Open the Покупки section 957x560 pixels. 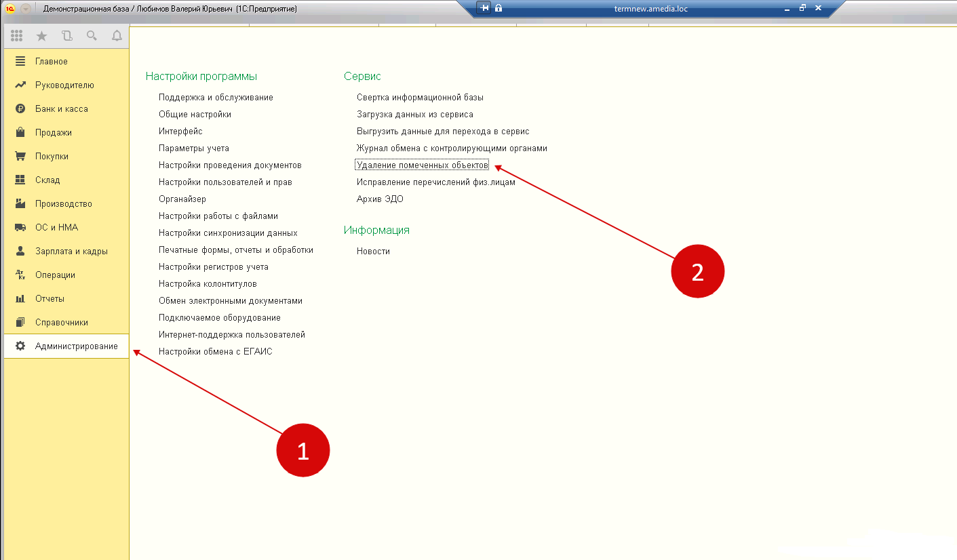pos(66,156)
